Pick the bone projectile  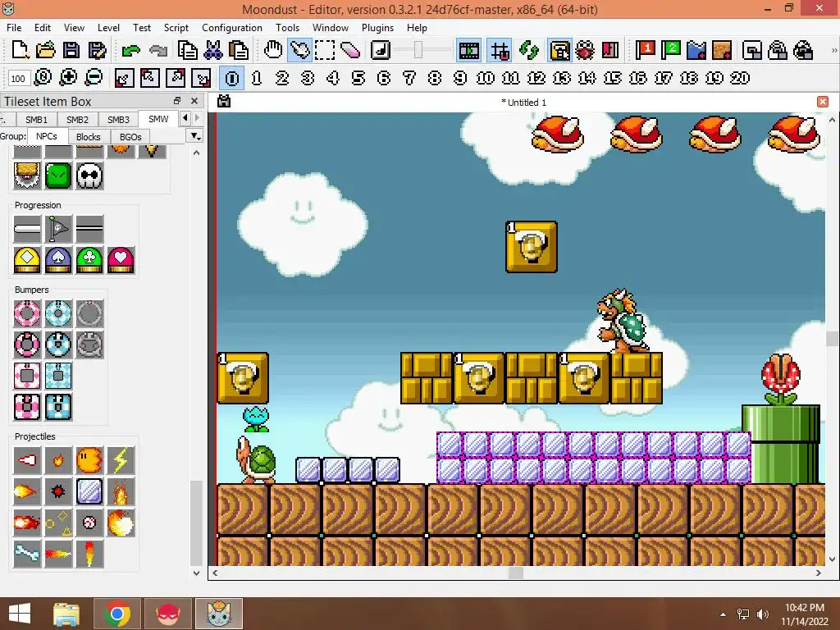click(x=27, y=554)
